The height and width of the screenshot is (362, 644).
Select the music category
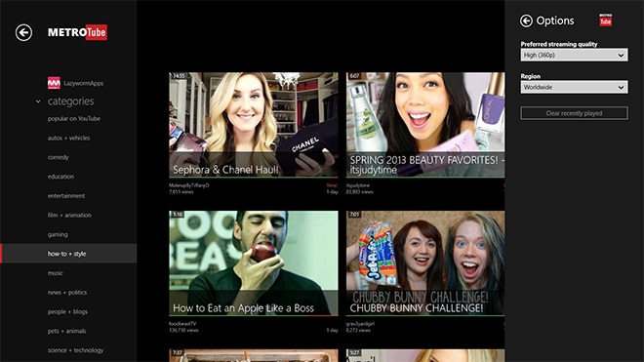click(x=56, y=273)
